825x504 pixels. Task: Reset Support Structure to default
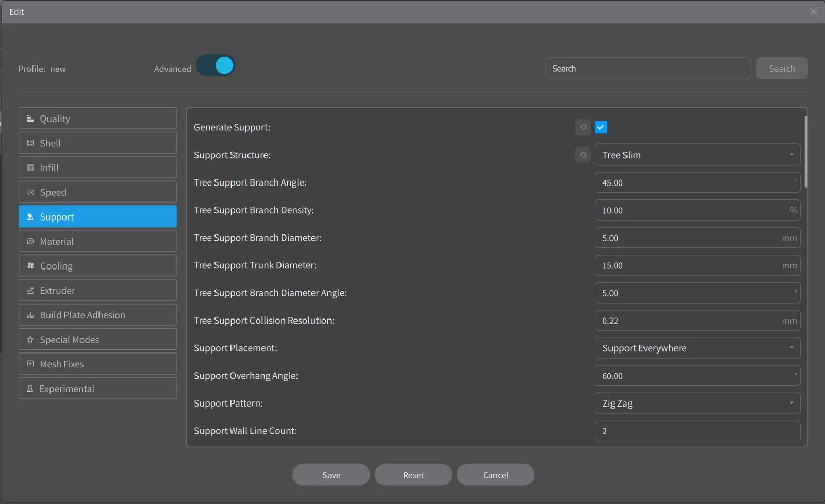[x=583, y=155]
